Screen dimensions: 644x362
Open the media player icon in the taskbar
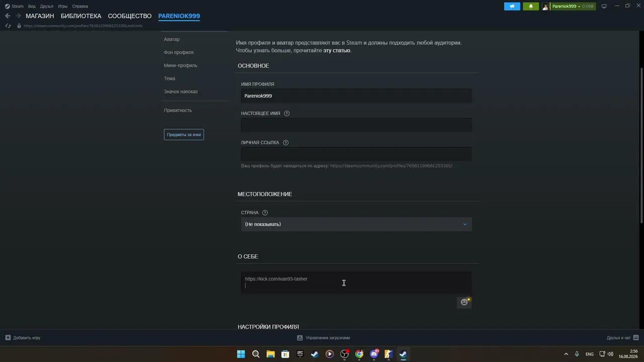(330, 354)
